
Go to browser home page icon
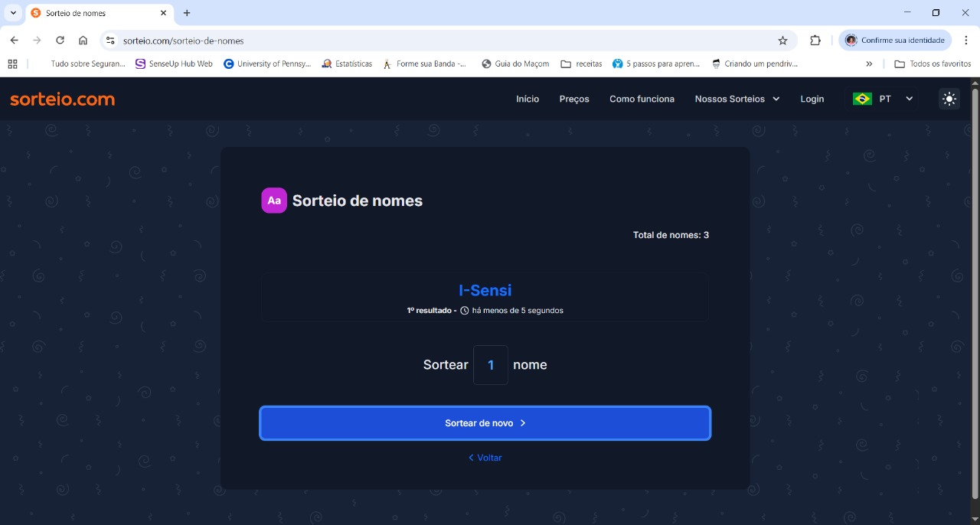tap(83, 41)
